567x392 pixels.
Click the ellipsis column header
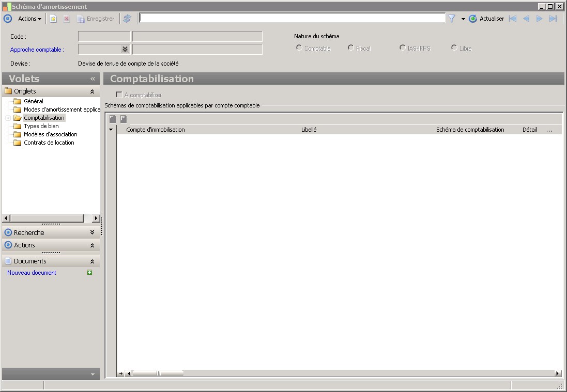click(x=549, y=130)
